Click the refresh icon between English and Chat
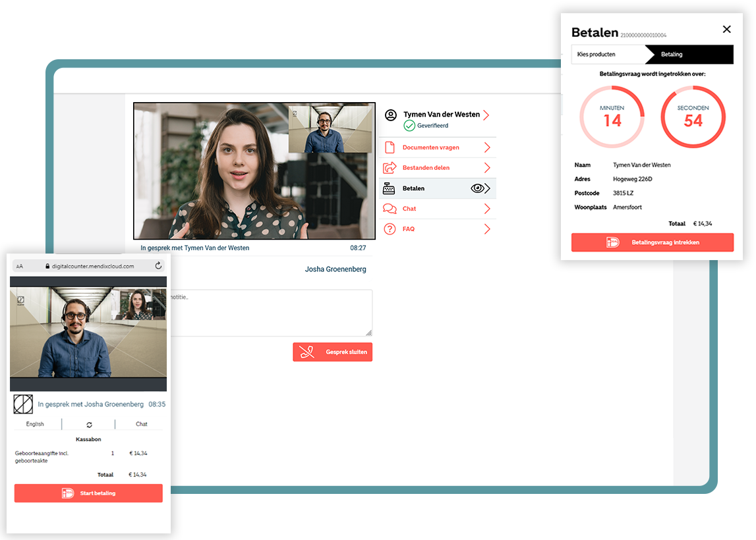Viewport: 756px width, 540px height. tap(89, 425)
